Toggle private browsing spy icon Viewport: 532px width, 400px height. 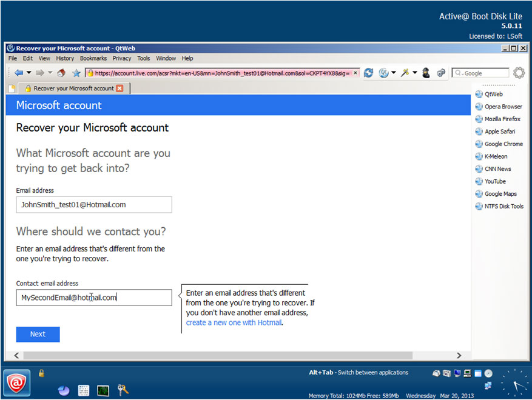426,73
